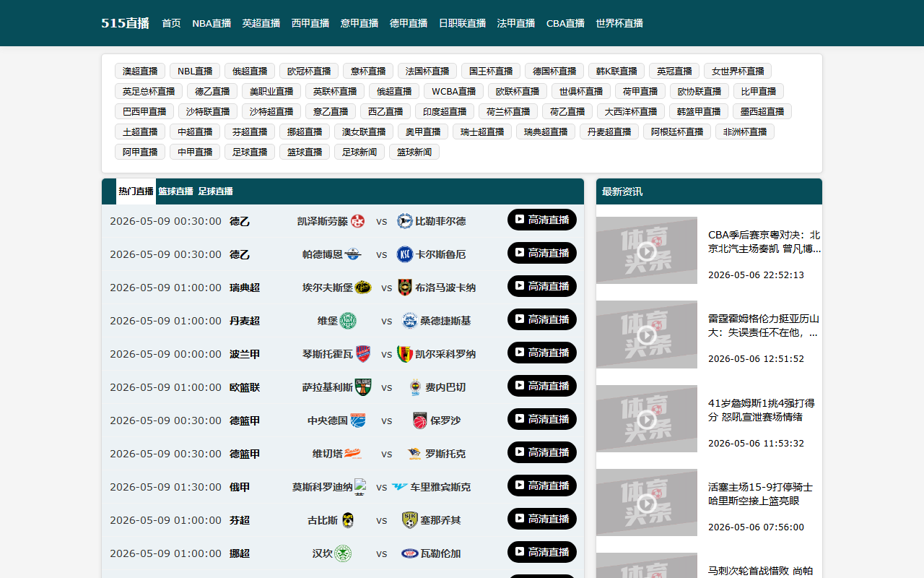
Task: Click the 波兰甲 league label
Action: pos(245,354)
